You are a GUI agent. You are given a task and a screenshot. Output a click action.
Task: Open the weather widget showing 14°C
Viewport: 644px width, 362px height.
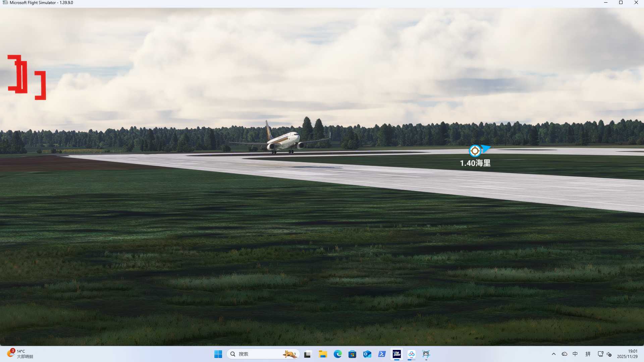(20, 354)
